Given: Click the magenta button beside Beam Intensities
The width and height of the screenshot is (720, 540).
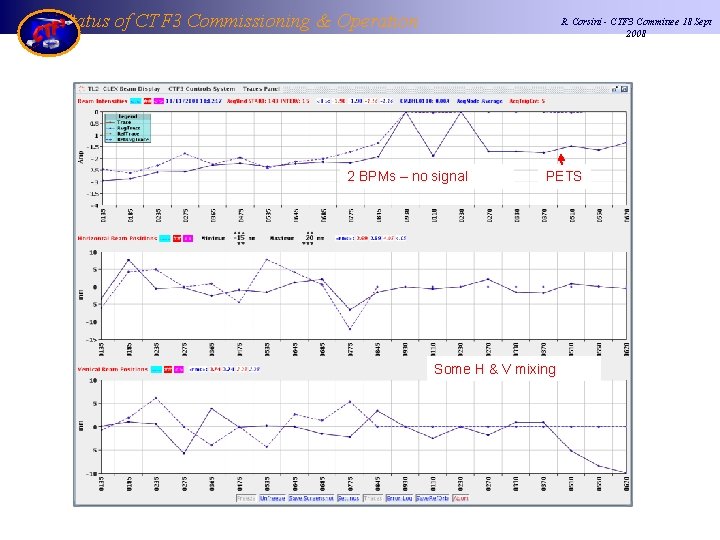Looking at the screenshot, I should (x=158, y=101).
